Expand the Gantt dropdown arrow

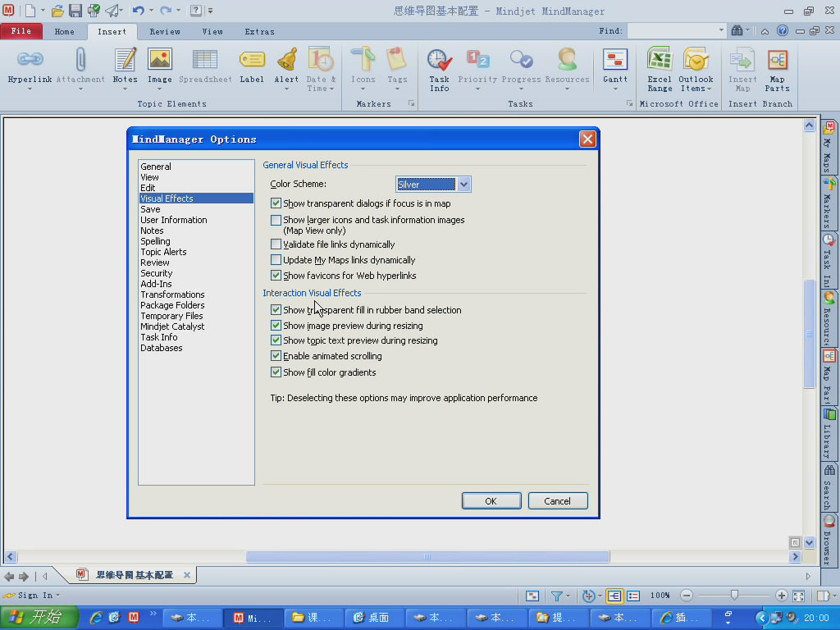(x=615, y=89)
